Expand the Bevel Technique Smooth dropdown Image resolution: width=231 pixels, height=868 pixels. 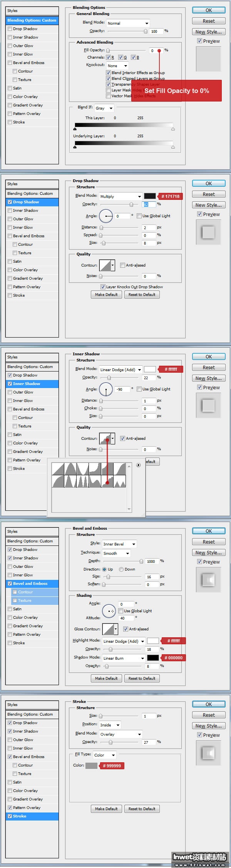(116, 553)
